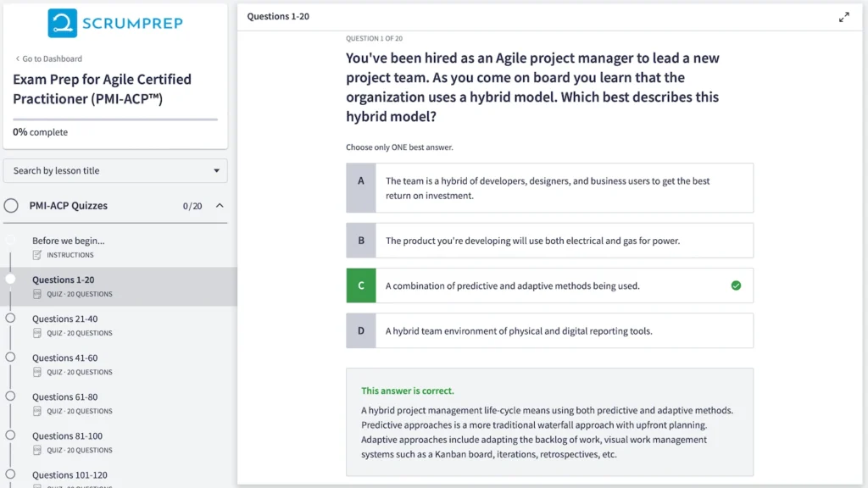Click the fullscreen expand icon
This screenshot has width=868, height=488.
[x=843, y=17]
